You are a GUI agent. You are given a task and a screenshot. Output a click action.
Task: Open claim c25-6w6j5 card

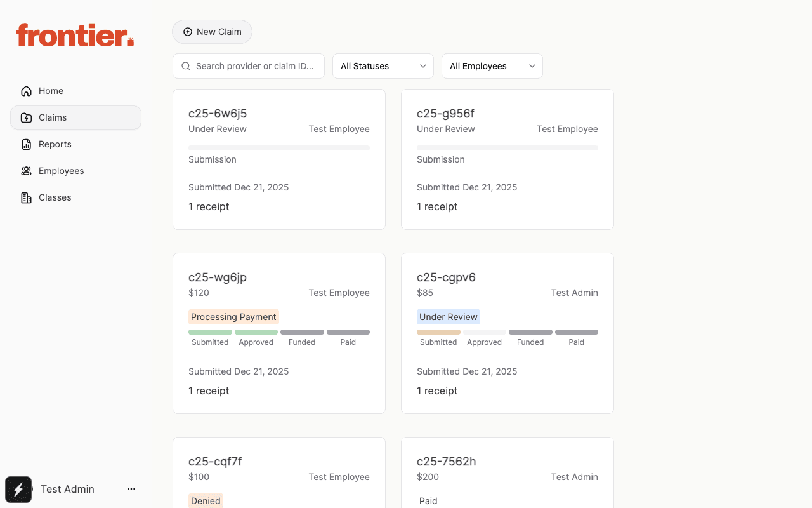click(x=278, y=159)
